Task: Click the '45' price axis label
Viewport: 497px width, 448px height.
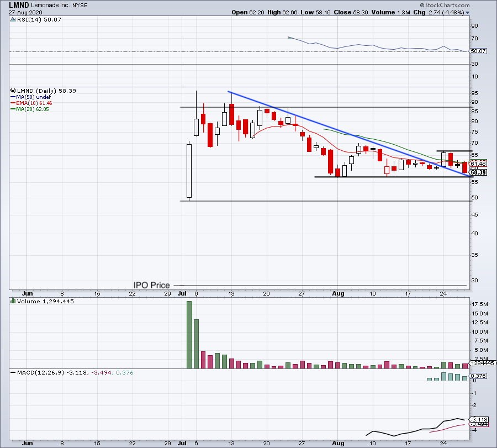Action: click(474, 215)
